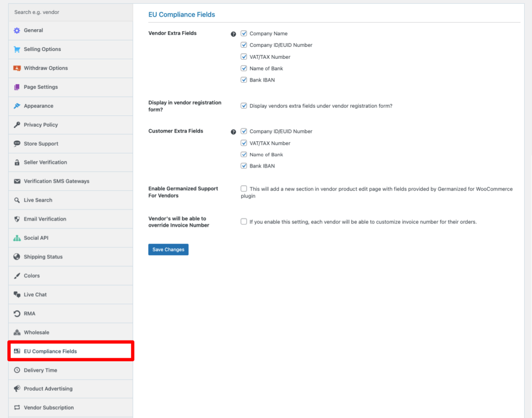The height and width of the screenshot is (418, 532).
Task: Click the Product Advertising megaphone icon
Action: (17, 388)
